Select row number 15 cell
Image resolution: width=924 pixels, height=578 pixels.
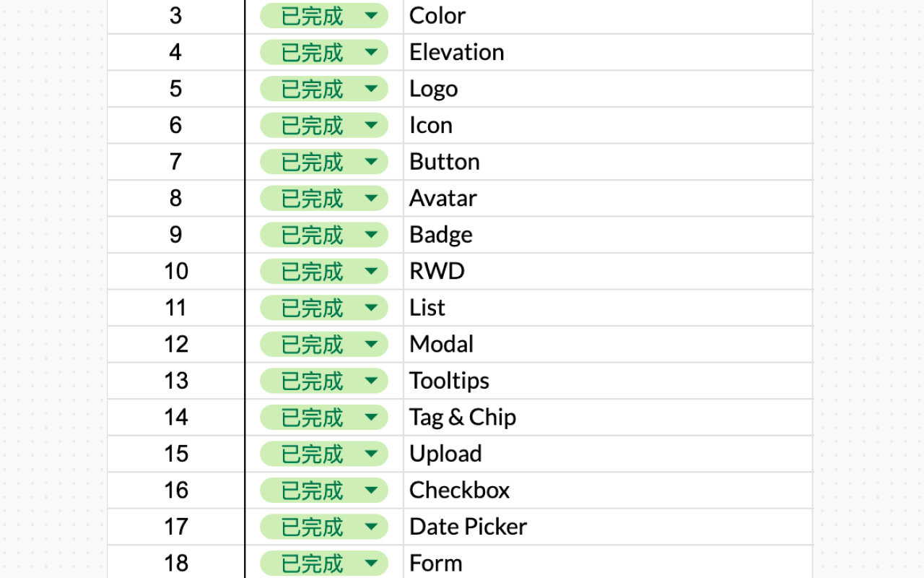tap(176, 454)
